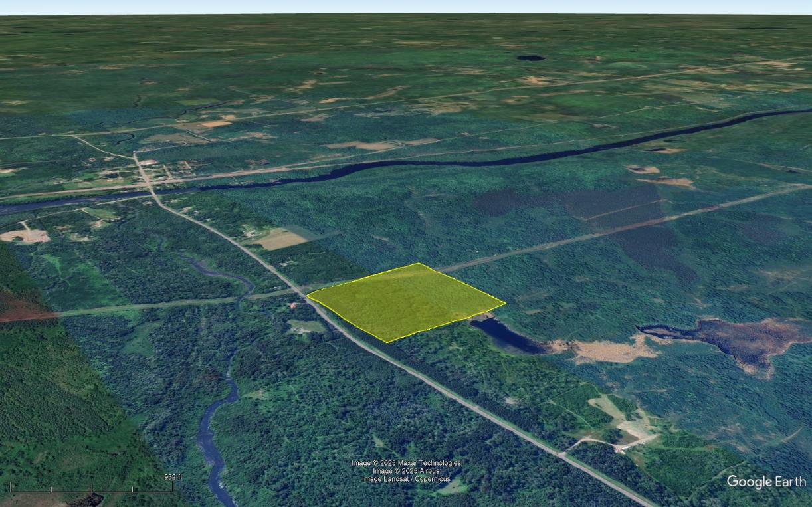The width and height of the screenshot is (812, 507).
Task: Click the small dark pond beside the parcel
Action: point(505,335)
